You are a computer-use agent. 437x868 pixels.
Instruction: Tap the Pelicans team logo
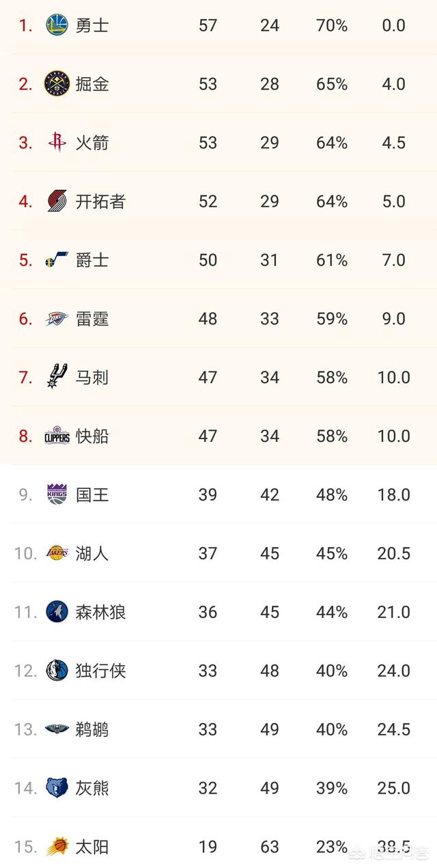[x=57, y=729]
